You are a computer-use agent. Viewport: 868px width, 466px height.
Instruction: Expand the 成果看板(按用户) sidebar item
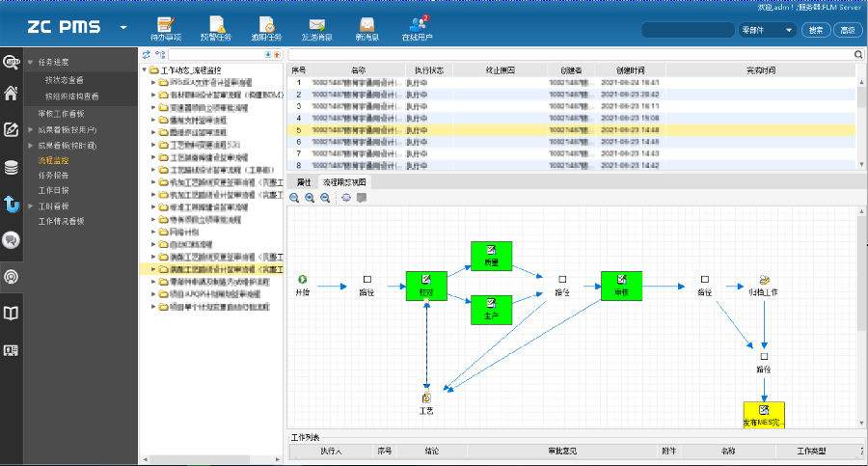tap(31, 129)
